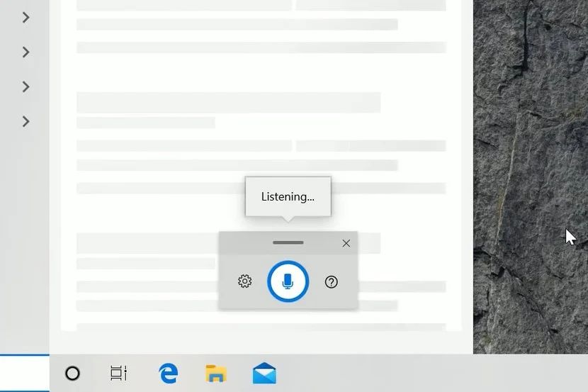
Task: Expand the first sidebar chevron at the top
Action: (26, 17)
